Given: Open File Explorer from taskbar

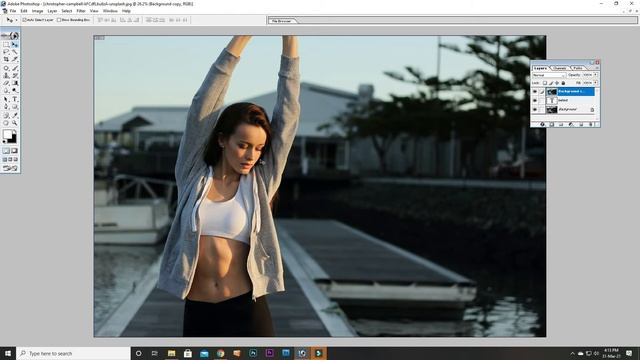Looking at the screenshot, I should pyautogui.click(x=171, y=353).
